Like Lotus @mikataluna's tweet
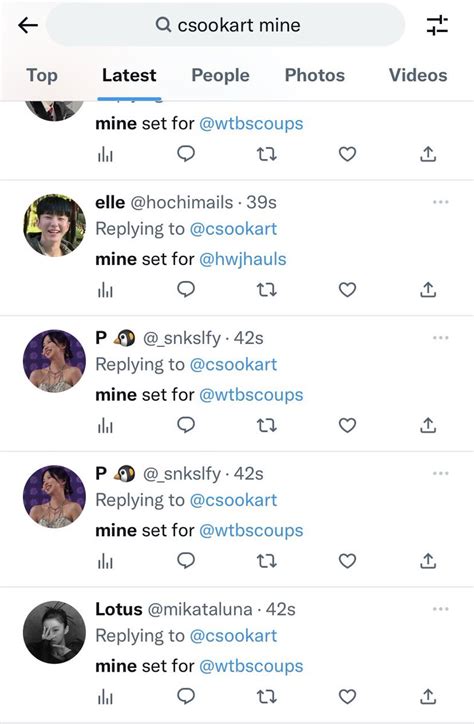 point(347,696)
